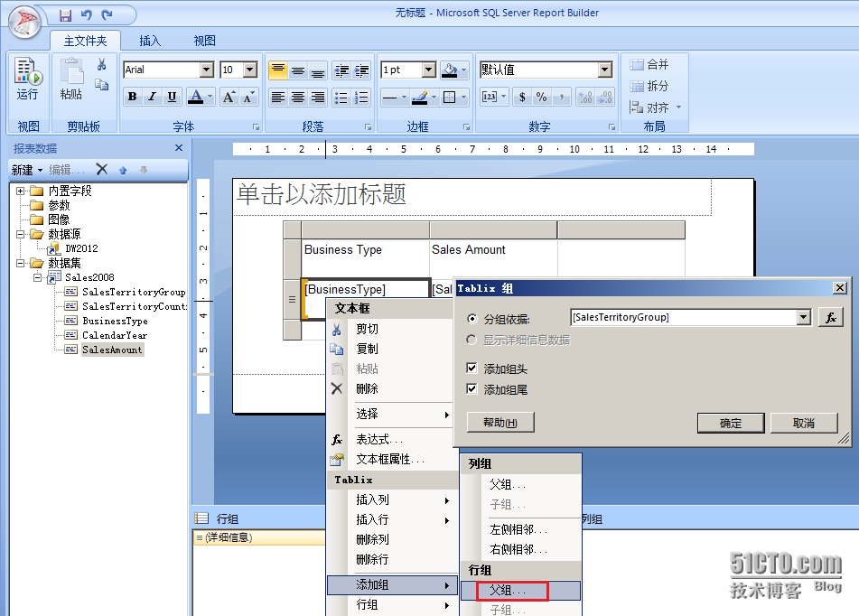
Task: Align the paragraph text right
Action: point(318,98)
